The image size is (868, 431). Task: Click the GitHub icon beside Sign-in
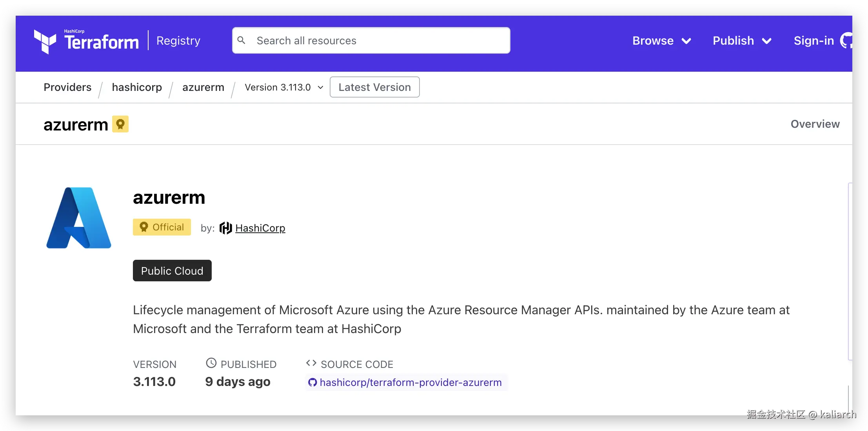846,41
